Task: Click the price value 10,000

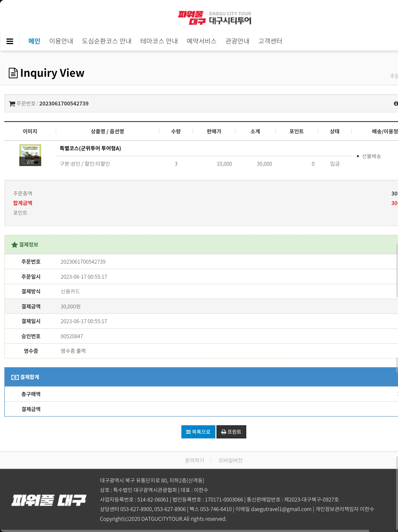Action: 224,164
